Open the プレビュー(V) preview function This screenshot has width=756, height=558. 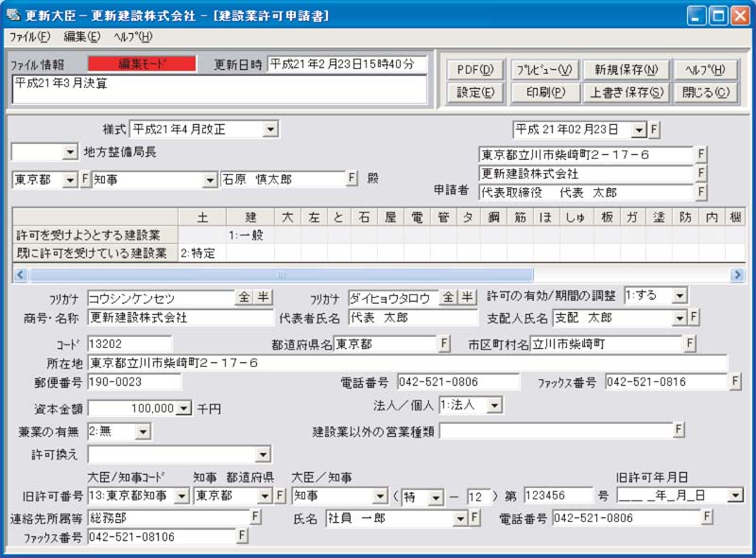pos(545,70)
